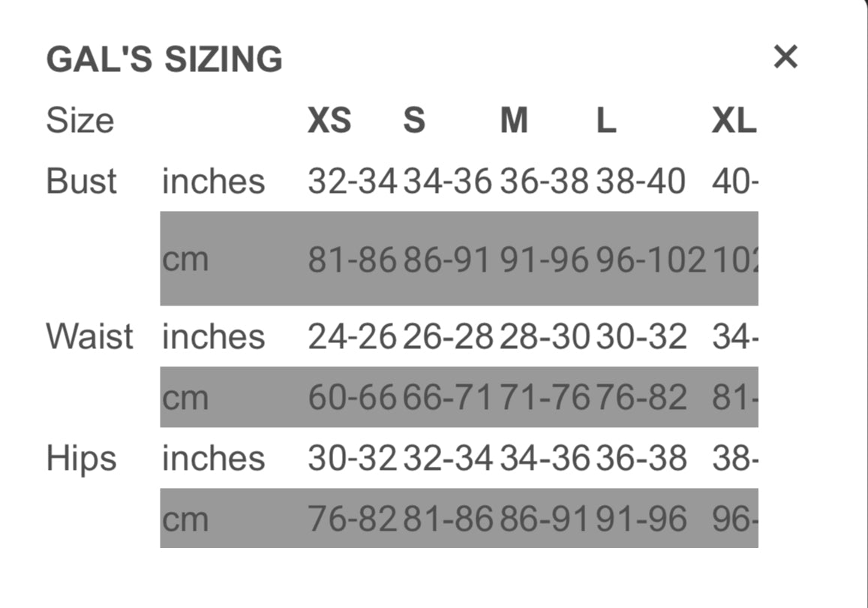
Task: Click the XL size column header
Action: pos(734,120)
